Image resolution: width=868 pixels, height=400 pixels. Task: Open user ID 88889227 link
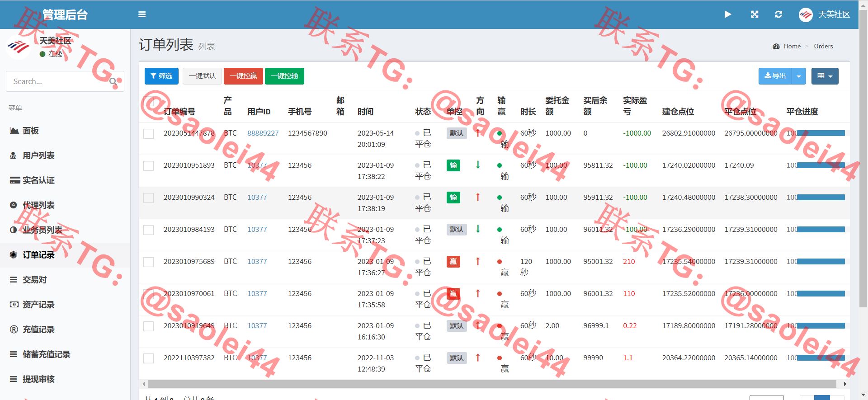(263, 133)
